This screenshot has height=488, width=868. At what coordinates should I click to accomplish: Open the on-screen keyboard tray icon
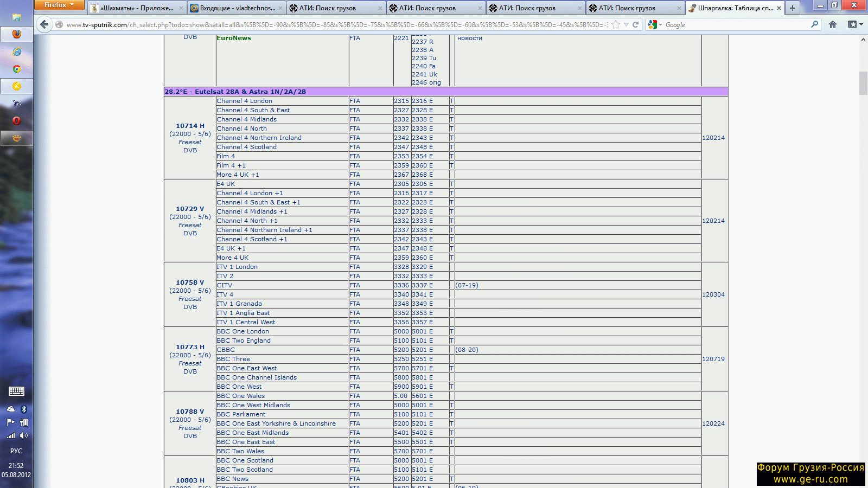16,391
